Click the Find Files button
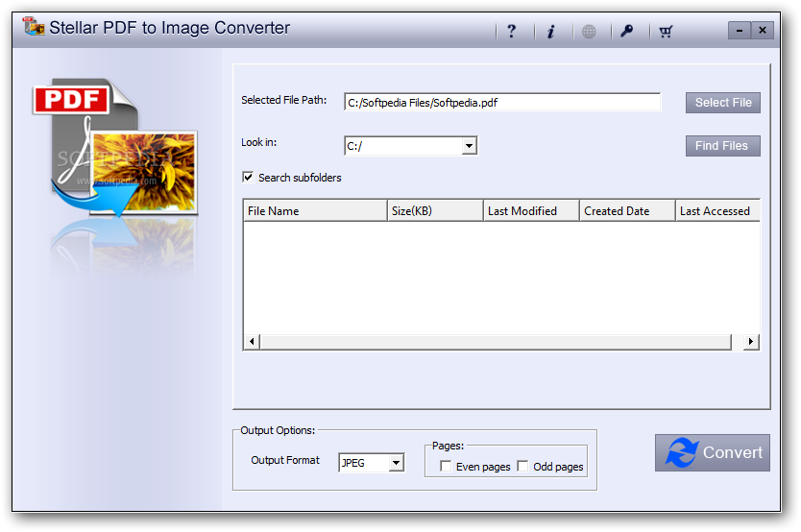This screenshot has height=532, width=801. pos(723,146)
